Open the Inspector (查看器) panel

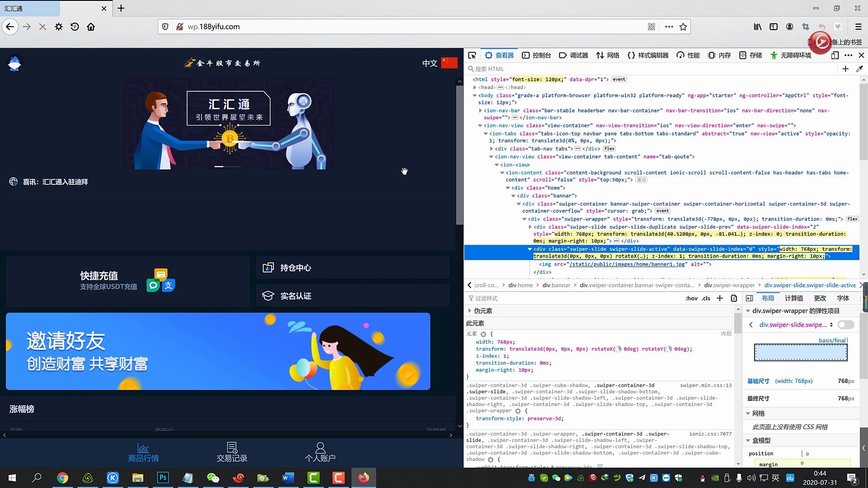coord(499,55)
